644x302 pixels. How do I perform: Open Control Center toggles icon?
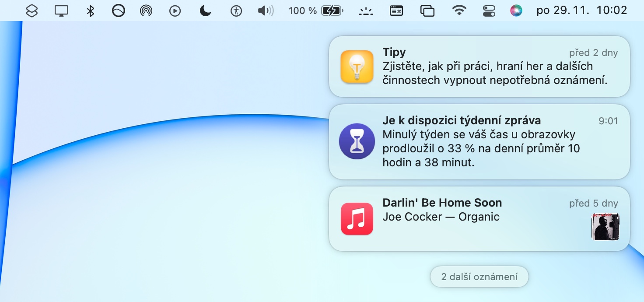pos(489,11)
